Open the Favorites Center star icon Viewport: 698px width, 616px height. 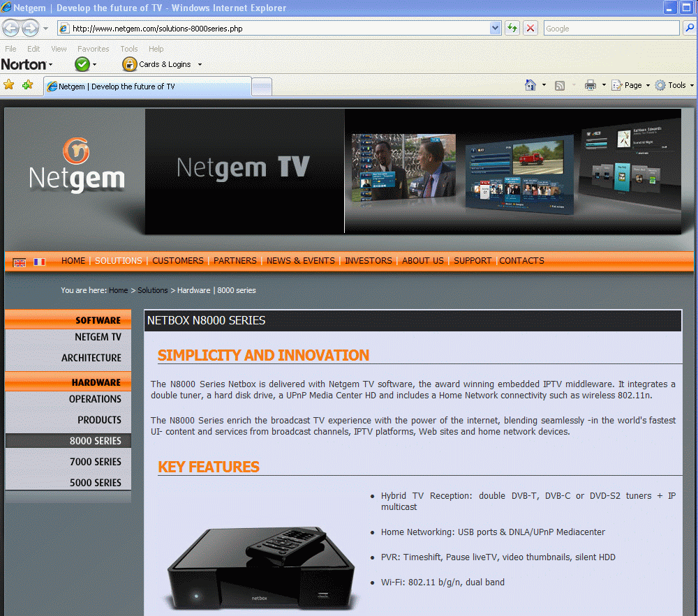pyautogui.click(x=9, y=84)
